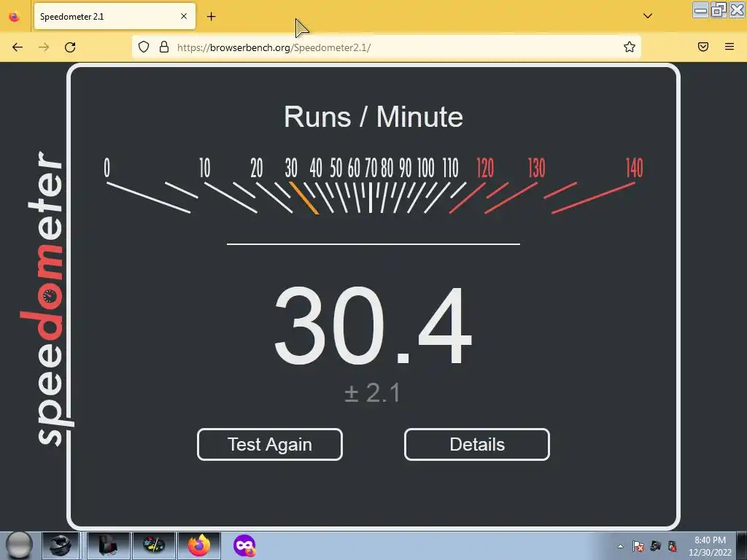747x560 pixels.
Task: Restore down the Firefox window
Action: (719, 10)
